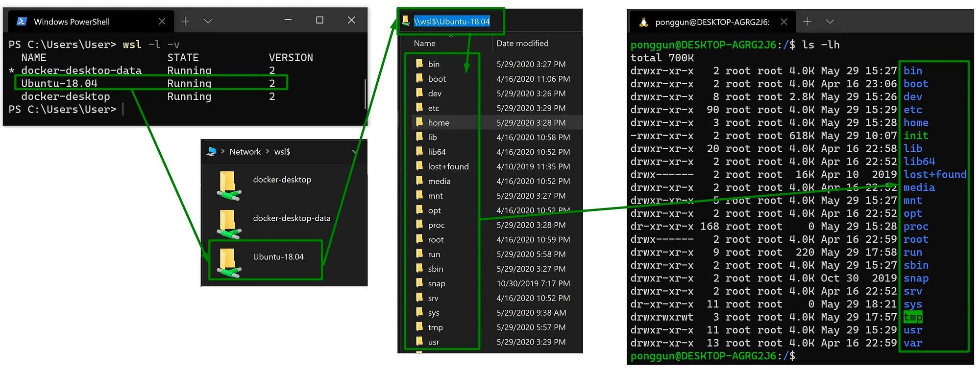Expand the chevron between Network and wsl$

(268, 151)
